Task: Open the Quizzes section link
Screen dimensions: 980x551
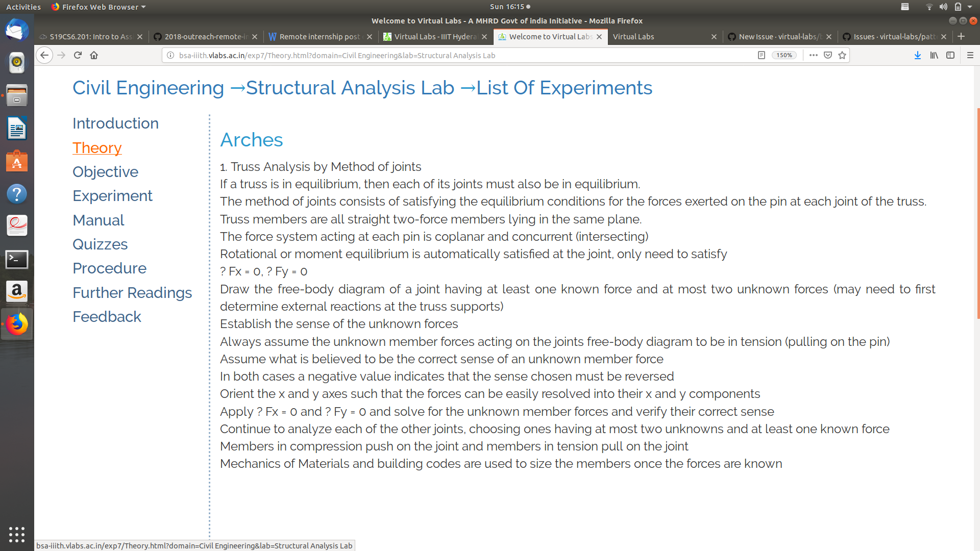Action: 100,244
